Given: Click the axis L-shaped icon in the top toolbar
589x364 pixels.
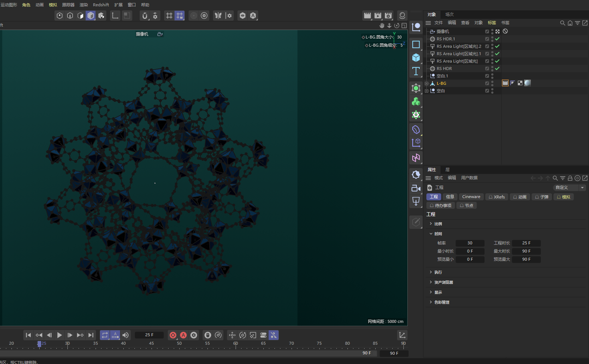Looking at the screenshot, I should point(115,16).
